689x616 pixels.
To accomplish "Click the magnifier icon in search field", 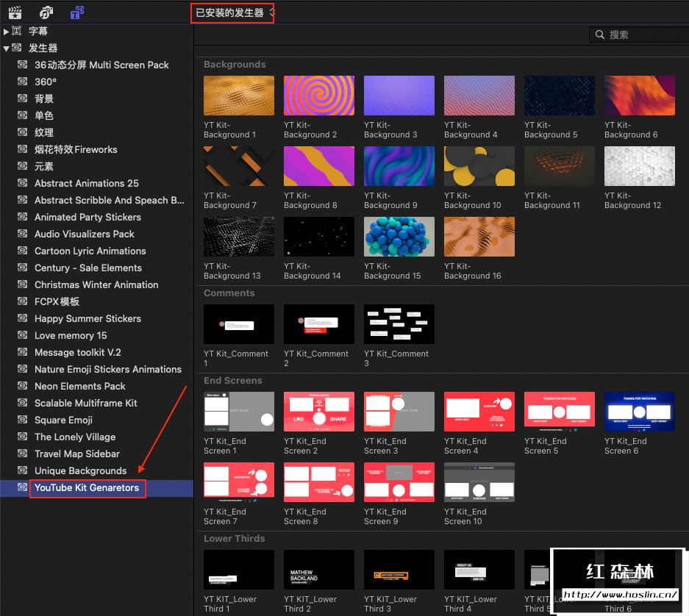I will [x=600, y=35].
